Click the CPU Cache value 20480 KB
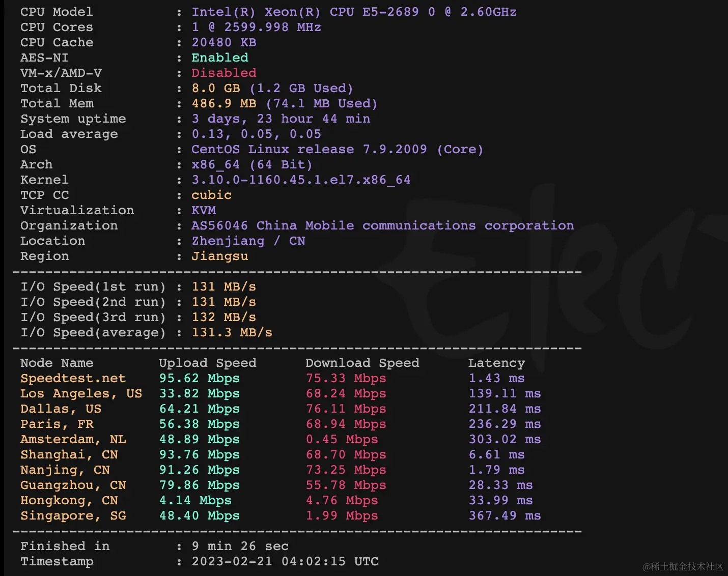Viewport: 728px width, 576px height. [x=223, y=42]
